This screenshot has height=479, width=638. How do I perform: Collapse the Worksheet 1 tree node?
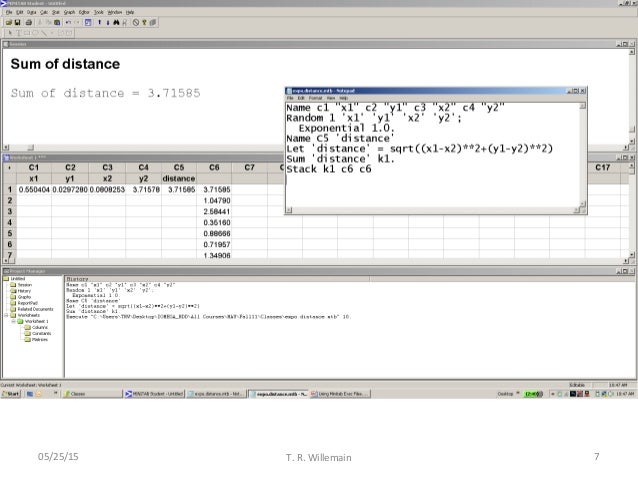tap(11, 320)
